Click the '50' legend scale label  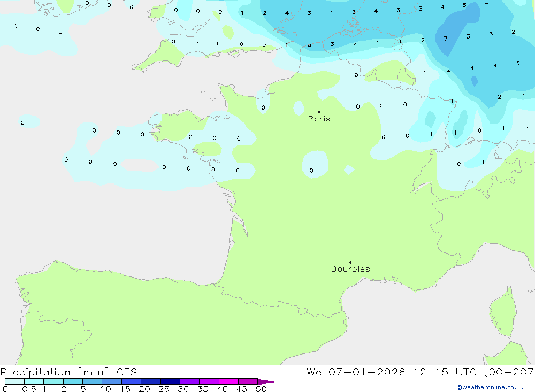(261, 389)
